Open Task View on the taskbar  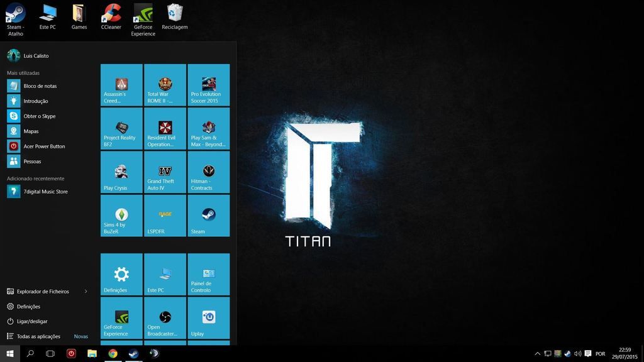(50, 353)
